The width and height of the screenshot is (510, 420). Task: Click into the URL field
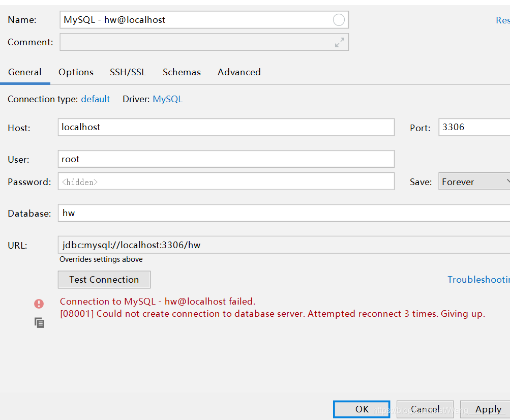[x=284, y=245]
